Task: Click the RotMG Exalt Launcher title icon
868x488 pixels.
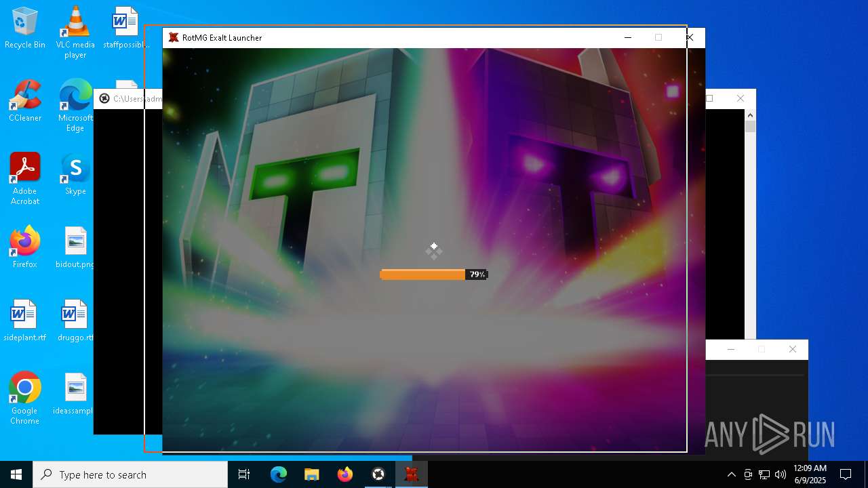Action: tap(174, 38)
